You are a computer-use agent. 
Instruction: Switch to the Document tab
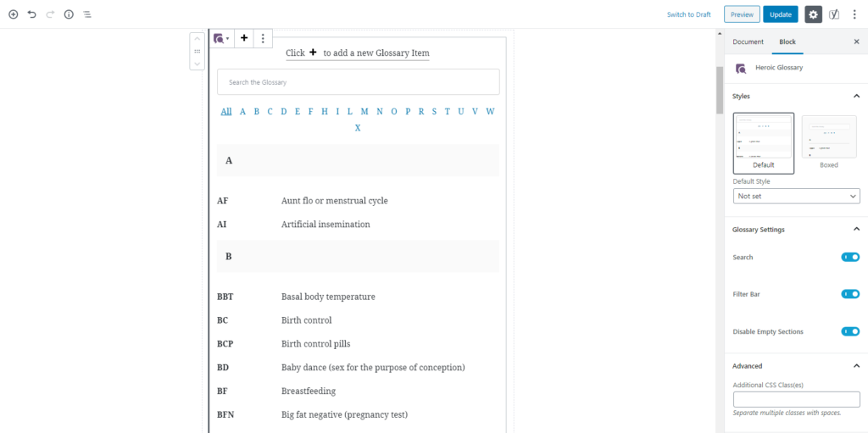(748, 42)
